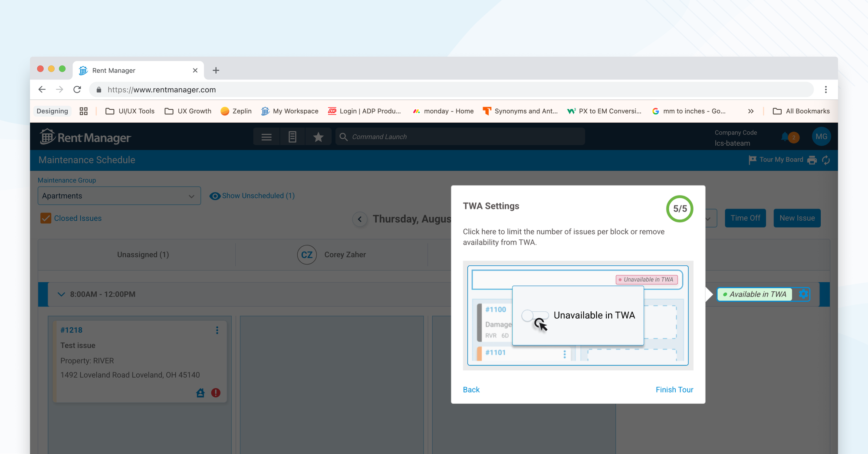Open the monday Home bookmark
868x454 pixels.
443,111
